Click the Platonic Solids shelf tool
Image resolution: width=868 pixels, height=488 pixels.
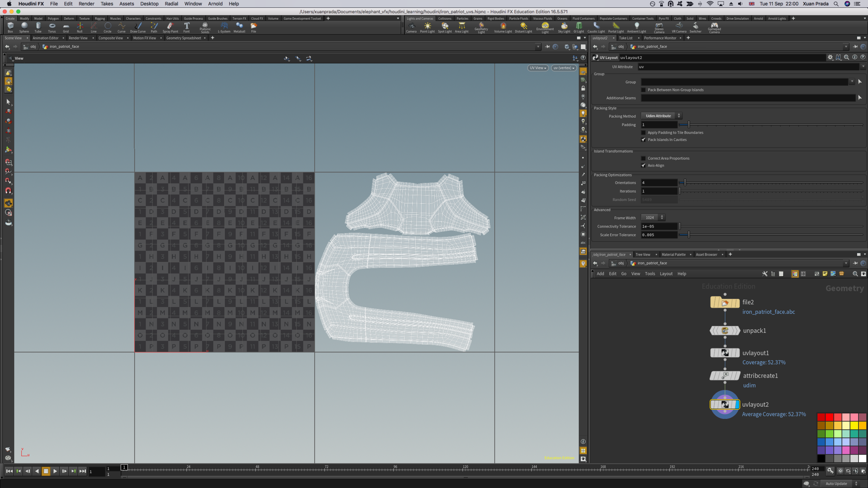[x=205, y=27]
